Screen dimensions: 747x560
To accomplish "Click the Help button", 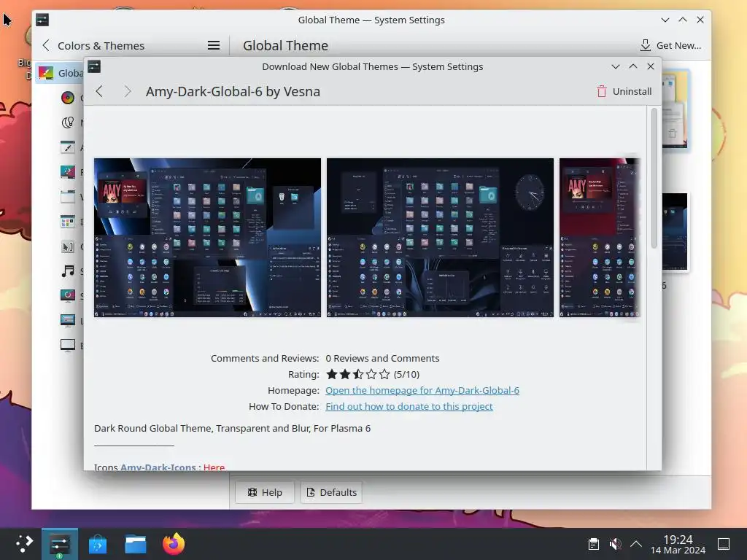I will point(265,492).
